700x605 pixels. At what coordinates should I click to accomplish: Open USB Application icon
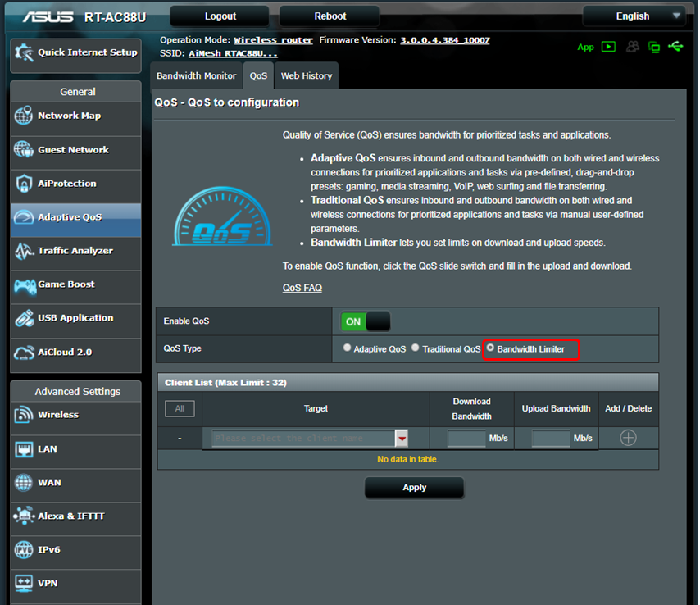[x=24, y=318]
